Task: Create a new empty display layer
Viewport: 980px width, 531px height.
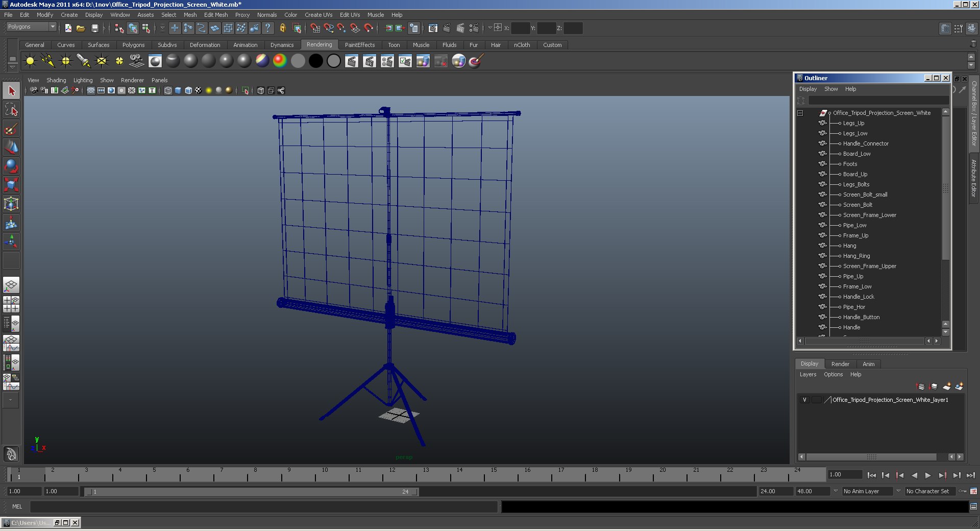Action: [x=947, y=387]
